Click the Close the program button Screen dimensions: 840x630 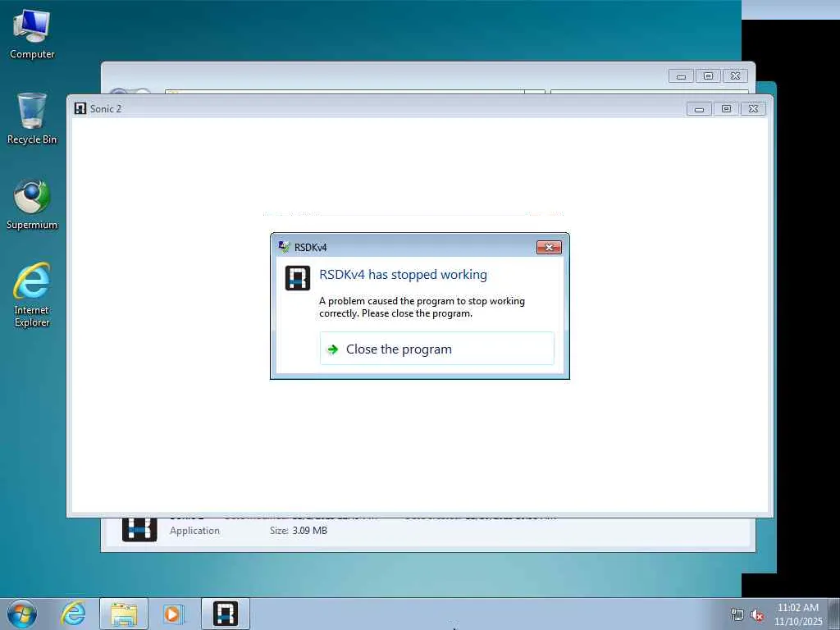point(436,349)
